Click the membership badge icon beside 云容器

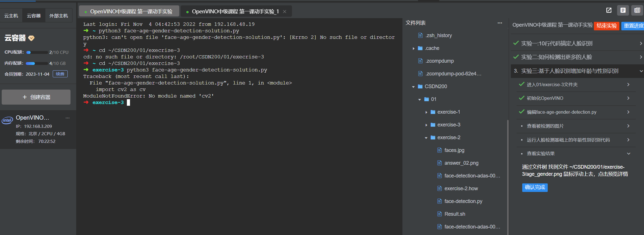tap(31, 38)
